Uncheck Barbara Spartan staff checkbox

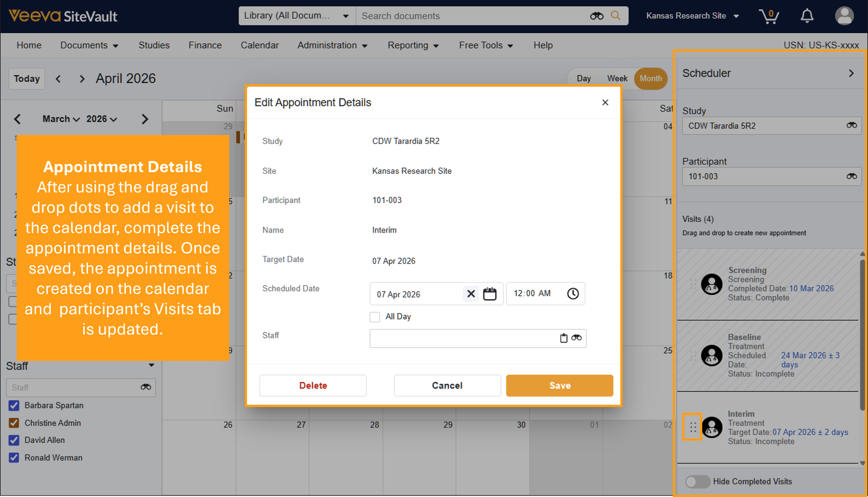(14, 406)
